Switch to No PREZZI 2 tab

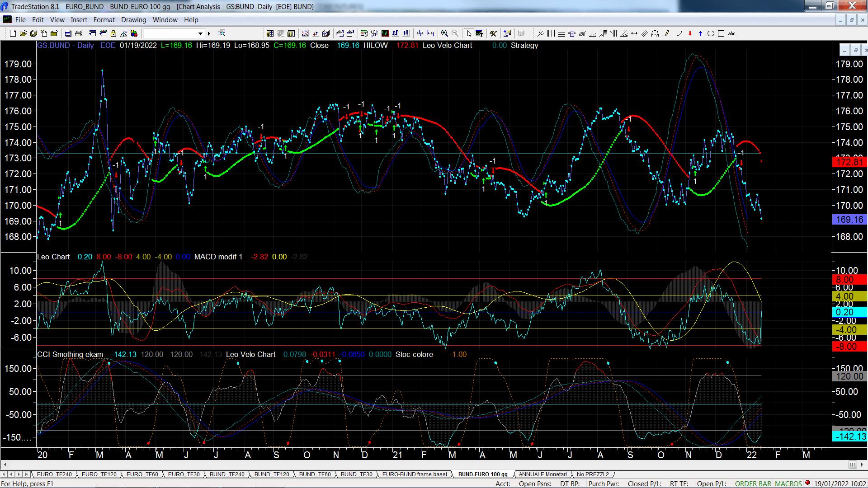(593, 474)
